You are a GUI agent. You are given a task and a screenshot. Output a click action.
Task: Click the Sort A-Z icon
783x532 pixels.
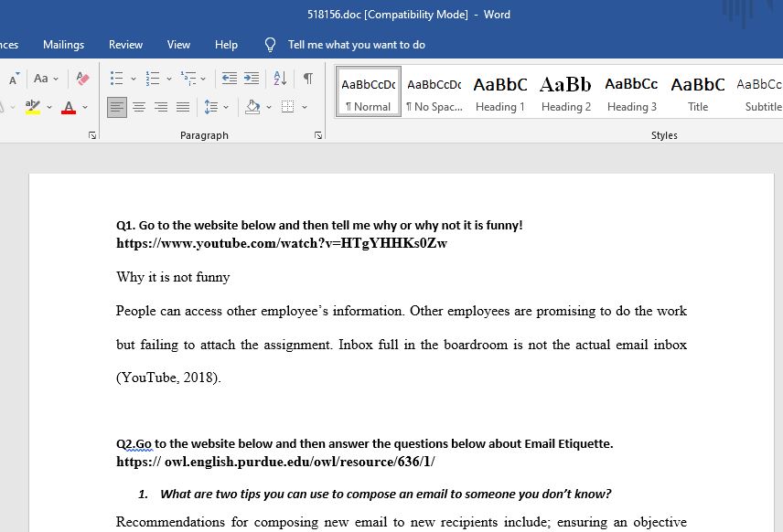tap(280, 79)
